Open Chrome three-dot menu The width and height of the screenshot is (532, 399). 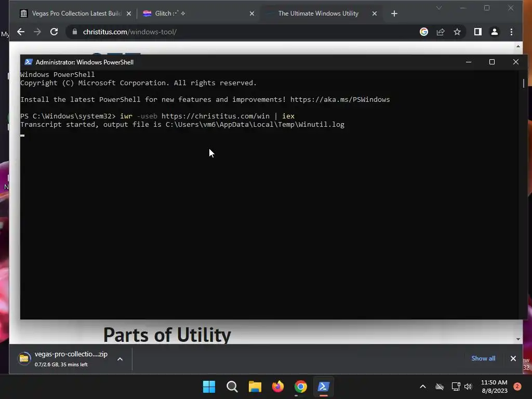pos(511,32)
